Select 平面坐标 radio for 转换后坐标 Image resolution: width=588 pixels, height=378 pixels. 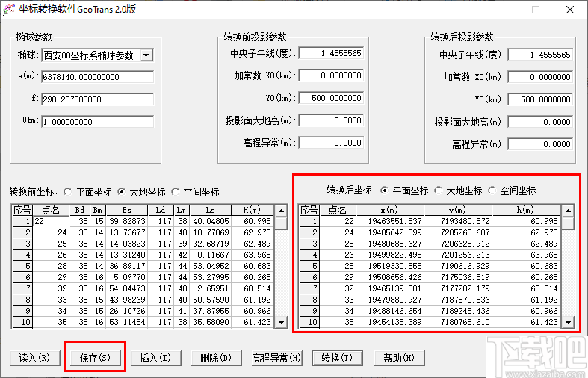tap(384, 190)
